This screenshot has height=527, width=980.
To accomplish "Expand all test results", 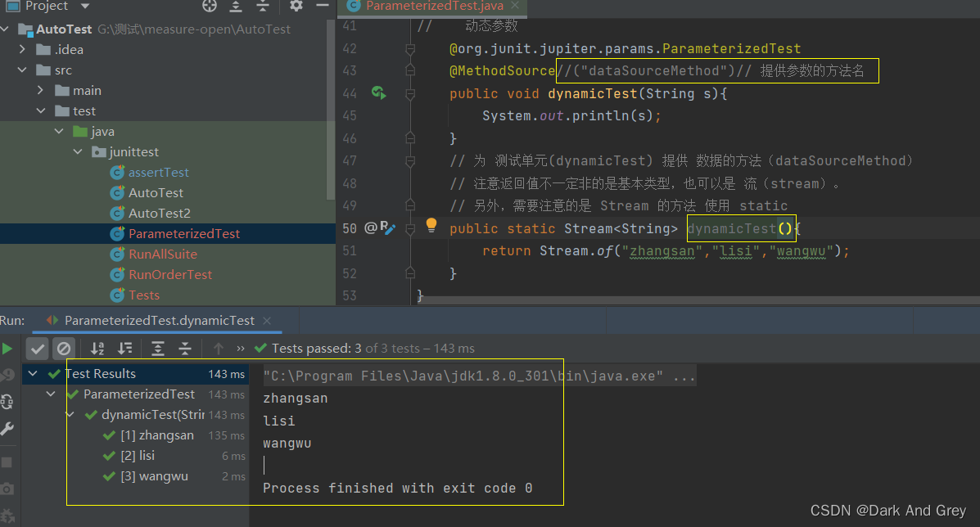I will (x=158, y=349).
